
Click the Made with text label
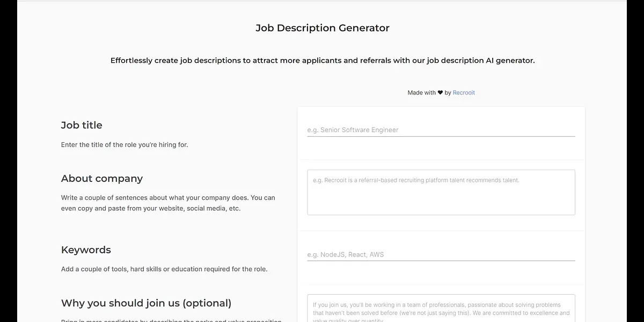421,93
